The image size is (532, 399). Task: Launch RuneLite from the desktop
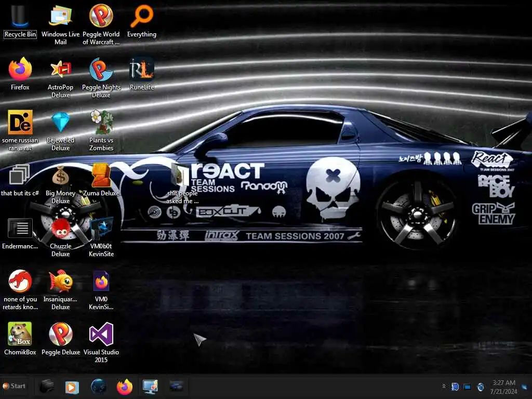142,74
